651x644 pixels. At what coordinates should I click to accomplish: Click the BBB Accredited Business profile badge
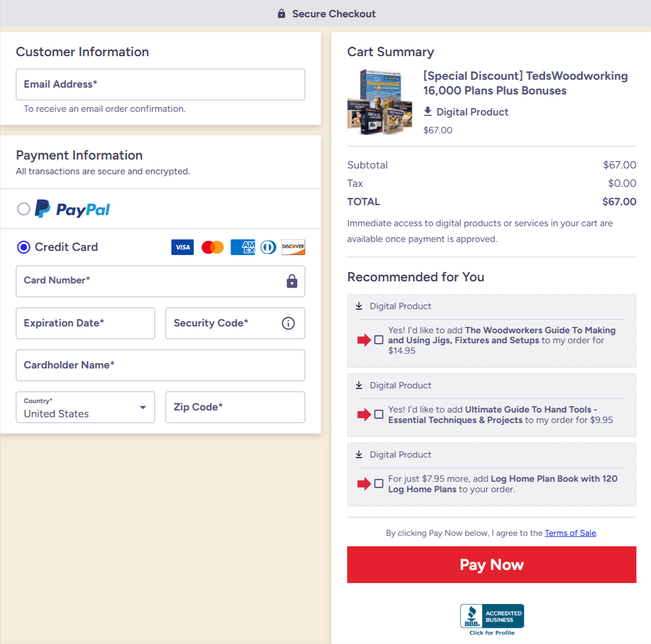pos(491,617)
